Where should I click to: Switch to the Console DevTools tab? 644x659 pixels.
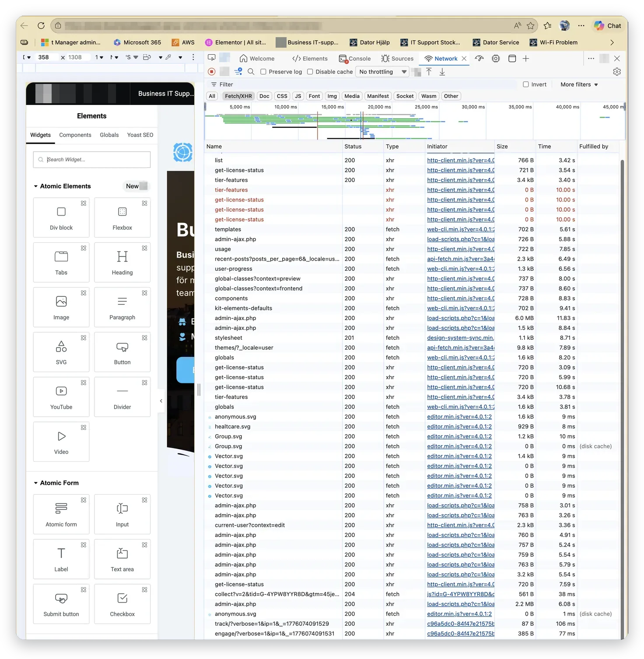coord(355,59)
